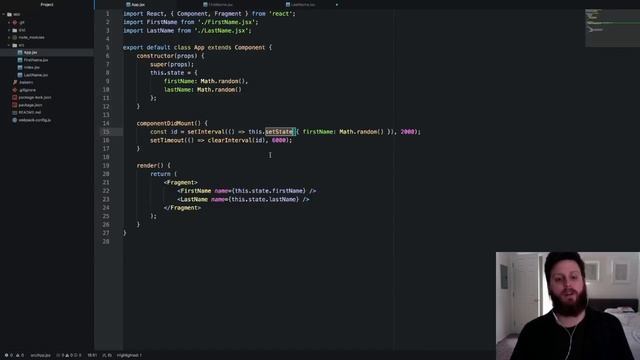Click the code minimap preview

[612, 28]
